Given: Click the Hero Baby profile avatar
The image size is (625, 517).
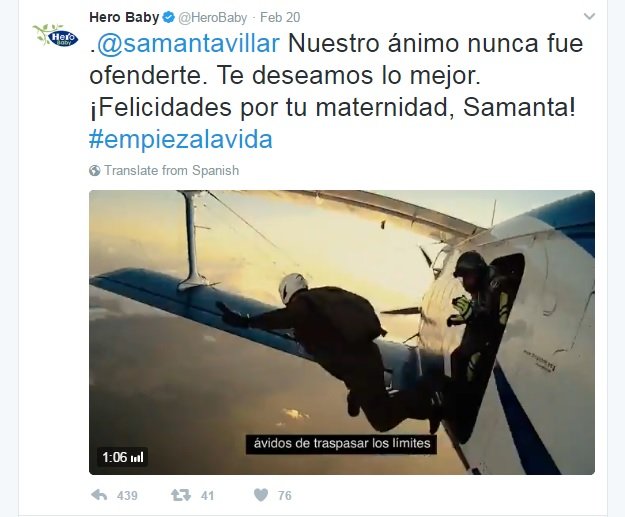Looking at the screenshot, I should click(x=55, y=36).
